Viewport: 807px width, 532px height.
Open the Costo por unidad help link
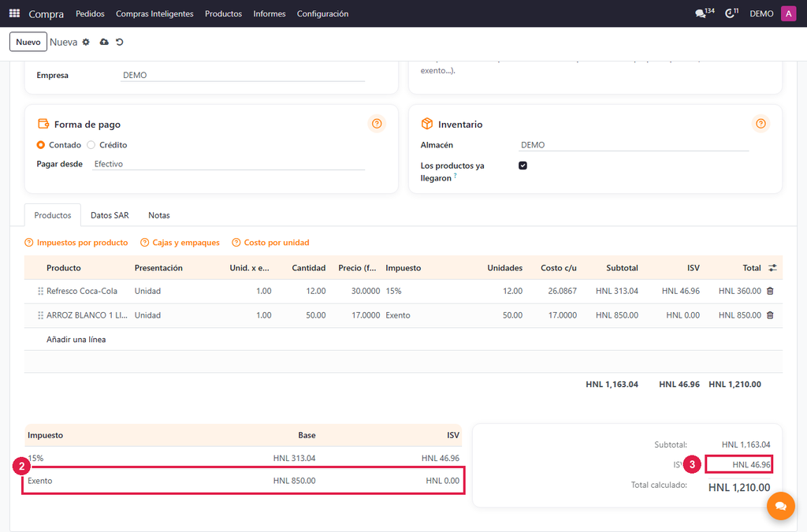(x=277, y=242)
